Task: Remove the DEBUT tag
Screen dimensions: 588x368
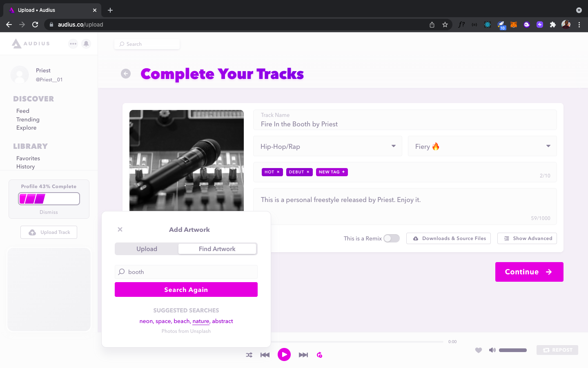Action: coord(308,172)
